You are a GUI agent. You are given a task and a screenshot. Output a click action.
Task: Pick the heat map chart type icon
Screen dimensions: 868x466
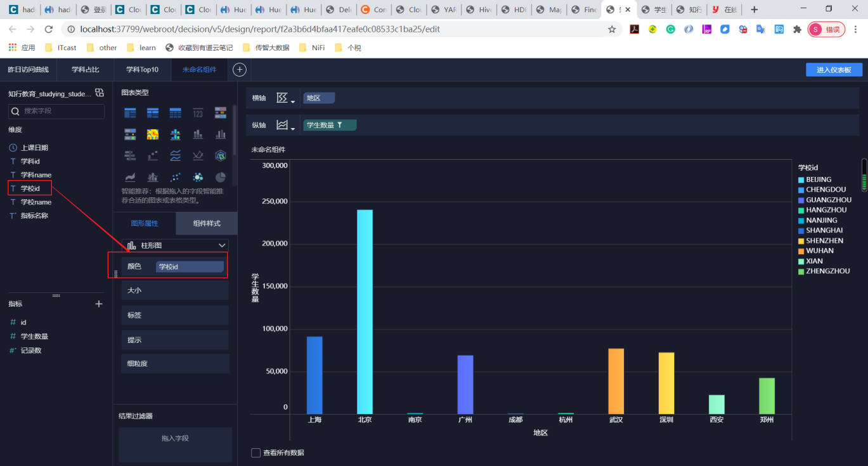[153, 134]
